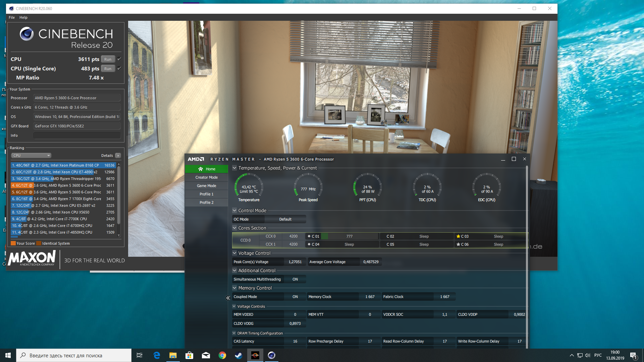644x362 pixels.
Task: Toggle the CPU (Single Core) test checkbox
Action: pos(119,68)
